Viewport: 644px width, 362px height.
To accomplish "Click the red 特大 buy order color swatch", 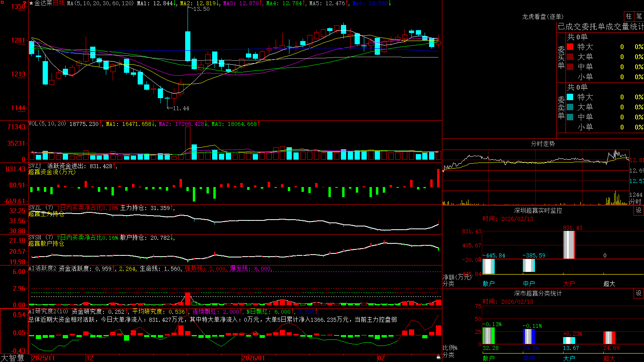I will coord(570,47).
